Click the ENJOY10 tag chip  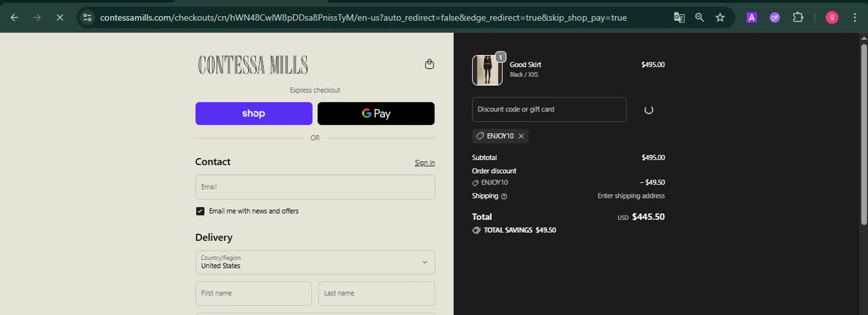coord(500,136)
